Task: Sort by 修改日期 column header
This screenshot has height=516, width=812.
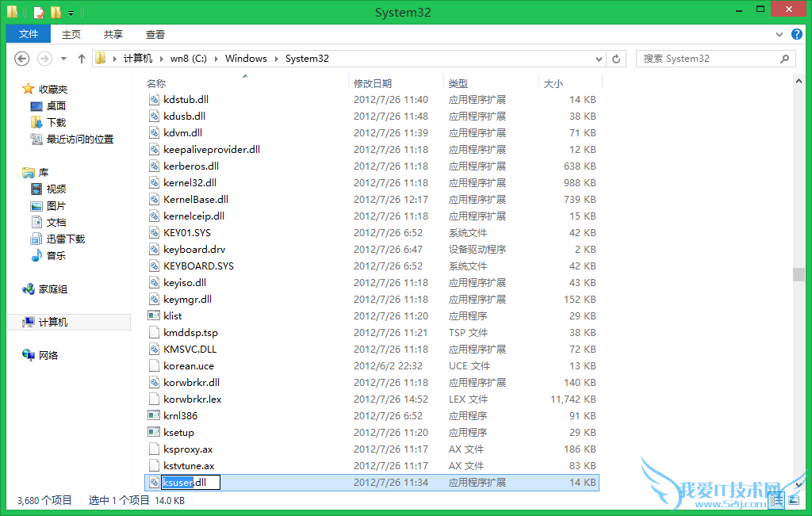Action: point(373,83)
